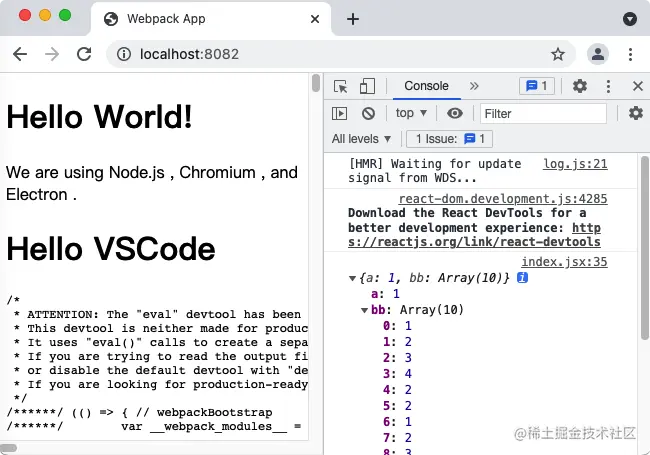The height and width of the screenshot is (455, 650).
Task: Clear the console
Action: [368, 113]
